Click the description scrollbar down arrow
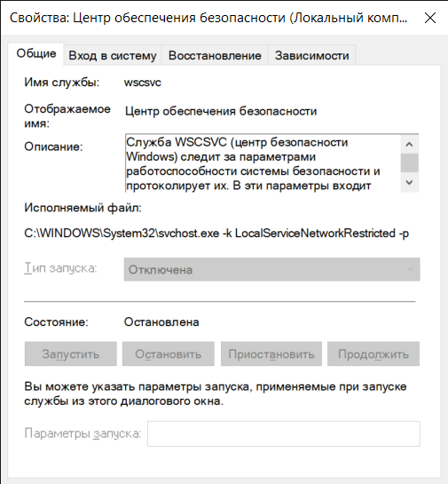448x484 pixels. pos(410,182)
